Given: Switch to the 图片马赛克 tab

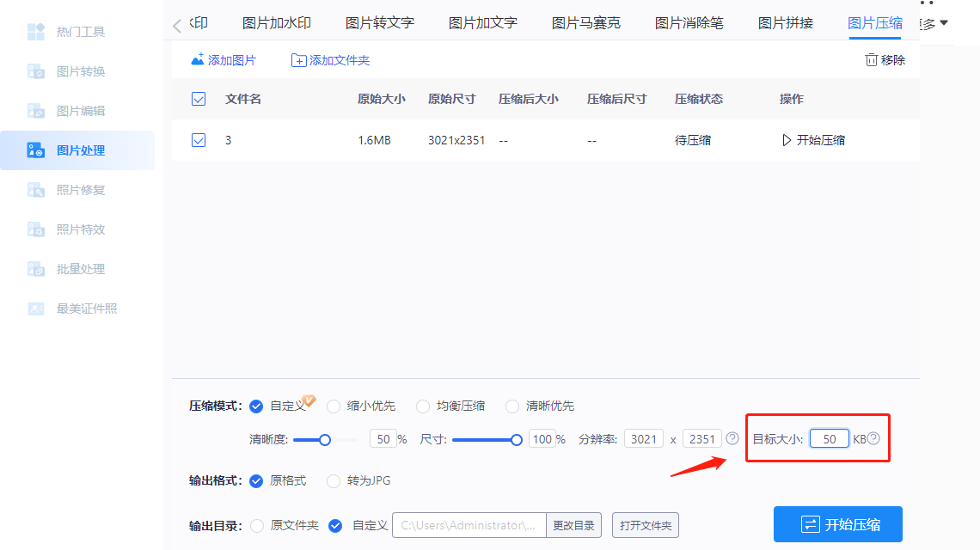Looking at the screenshot, I should coord(585,22).
